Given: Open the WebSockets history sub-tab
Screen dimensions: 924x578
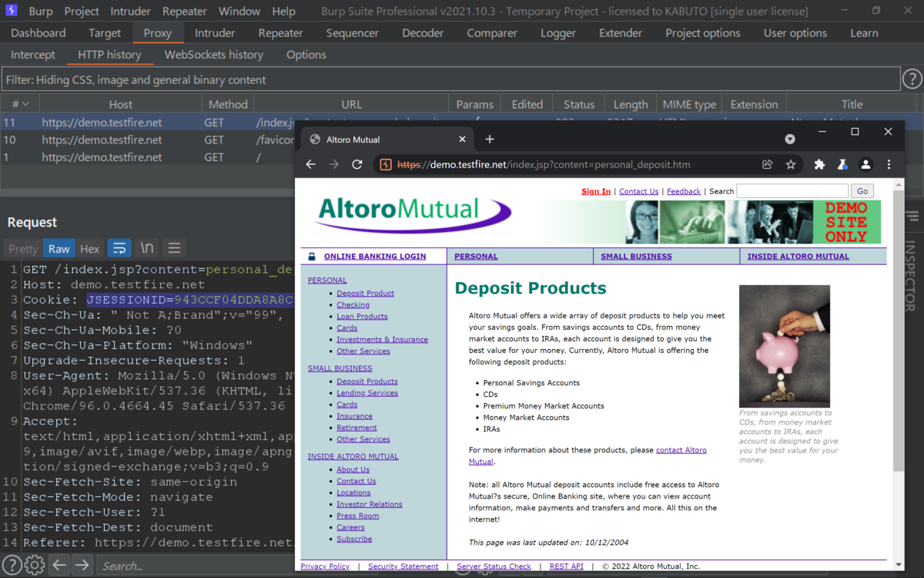Looking at the screenshot, I should (x=214, y=55).
